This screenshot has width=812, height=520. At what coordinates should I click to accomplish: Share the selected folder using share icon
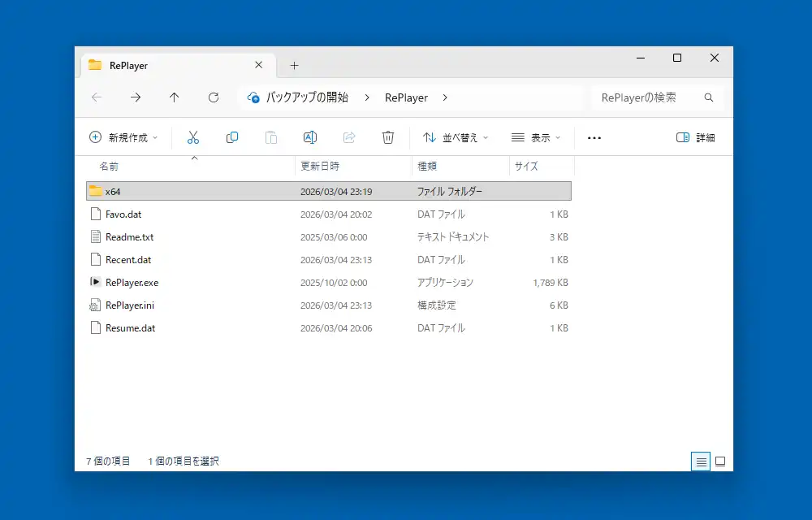pyautogui.click(x=349, y=137)
